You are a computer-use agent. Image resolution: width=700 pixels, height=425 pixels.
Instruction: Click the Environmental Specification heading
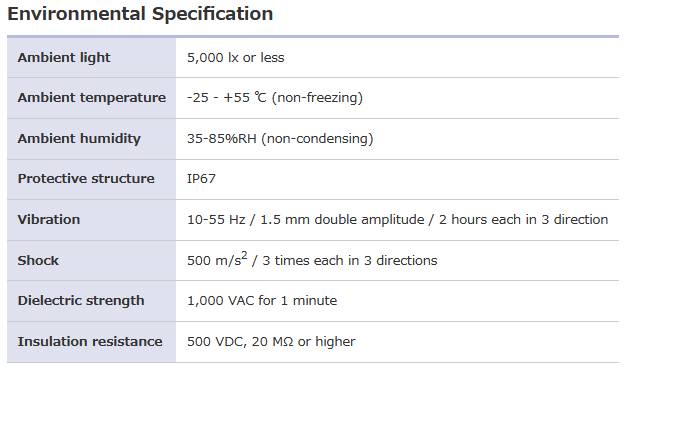click(x=140, y=14)
